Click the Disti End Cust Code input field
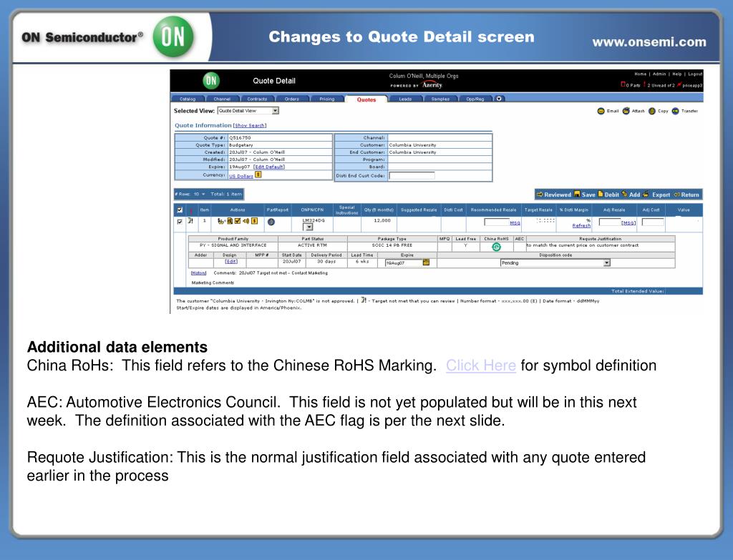The image size is (733, 560). tap(412, 176)
